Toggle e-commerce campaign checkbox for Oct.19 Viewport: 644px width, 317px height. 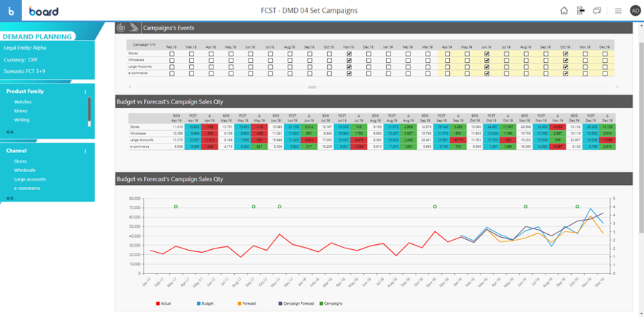pyautogui.click(x=565, y=73)
